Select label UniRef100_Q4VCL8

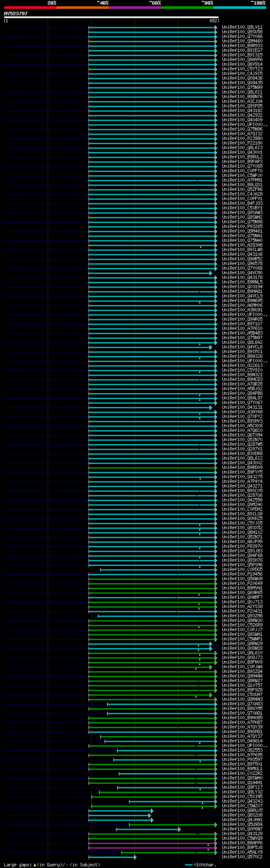click(x=242, y=347)
